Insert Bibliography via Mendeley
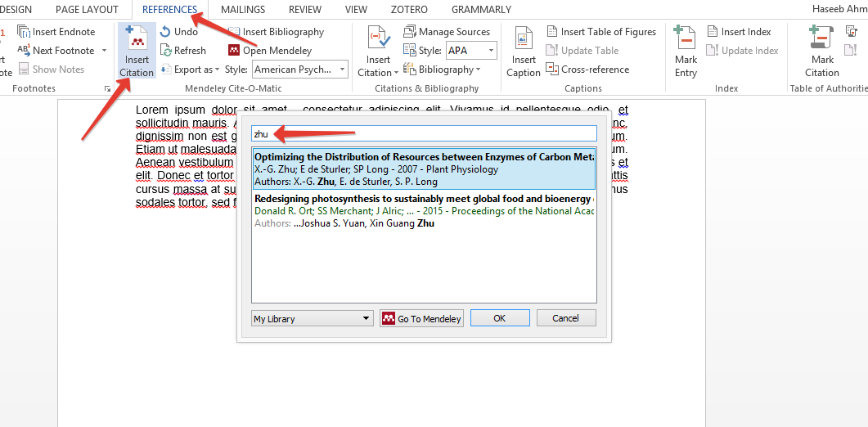Screen dimensions: 868x427 point(276,32)
